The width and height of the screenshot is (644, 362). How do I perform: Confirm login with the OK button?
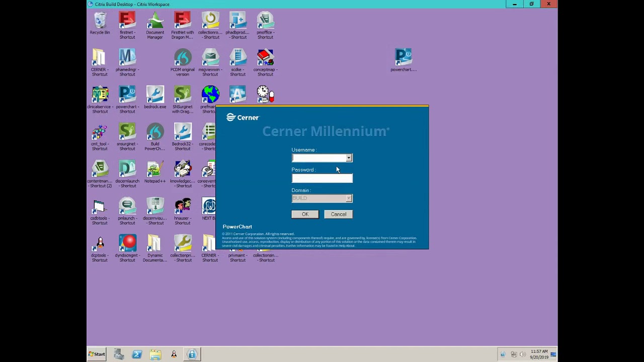point(305,214)
